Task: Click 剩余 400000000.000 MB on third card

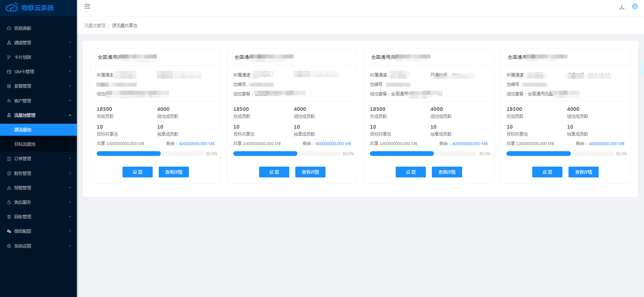Action: click(x=463, y=143)
